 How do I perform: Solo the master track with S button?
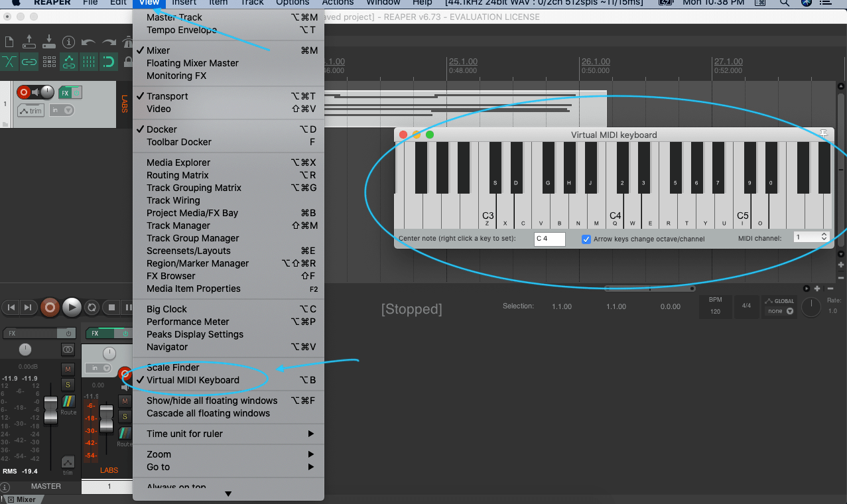tap(68, 385)
